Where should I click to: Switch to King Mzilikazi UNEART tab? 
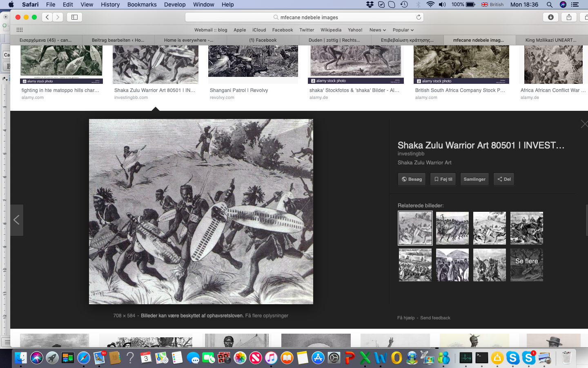coord(550,40)
